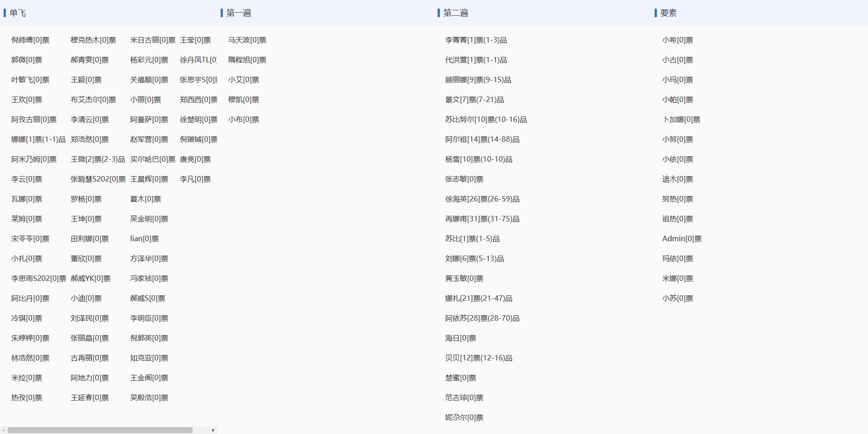Click entry 卜加娜[0]票
The width and height of the screenshot is (868, 434).
[x=681, y=120]
